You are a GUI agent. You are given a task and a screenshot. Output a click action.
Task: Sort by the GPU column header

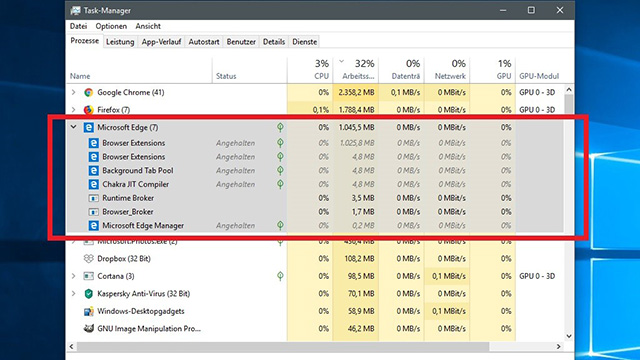click(493, 70)
